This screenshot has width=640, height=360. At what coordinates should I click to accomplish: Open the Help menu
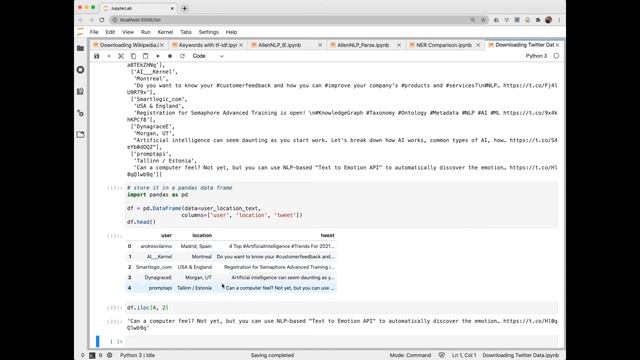pos(231,32)
